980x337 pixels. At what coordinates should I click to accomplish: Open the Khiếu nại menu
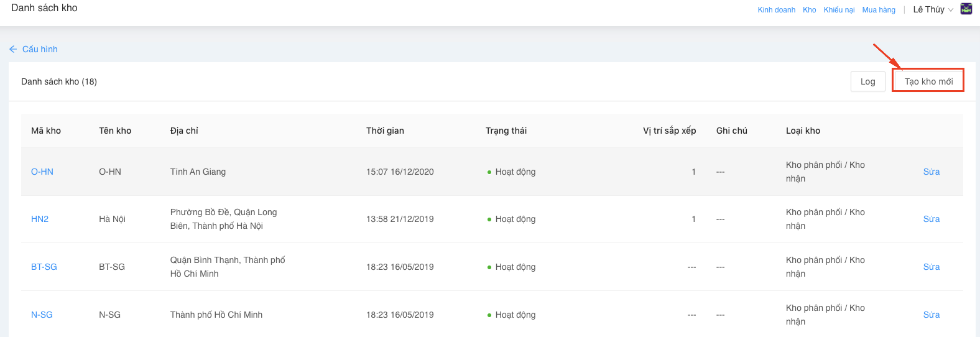839,10
